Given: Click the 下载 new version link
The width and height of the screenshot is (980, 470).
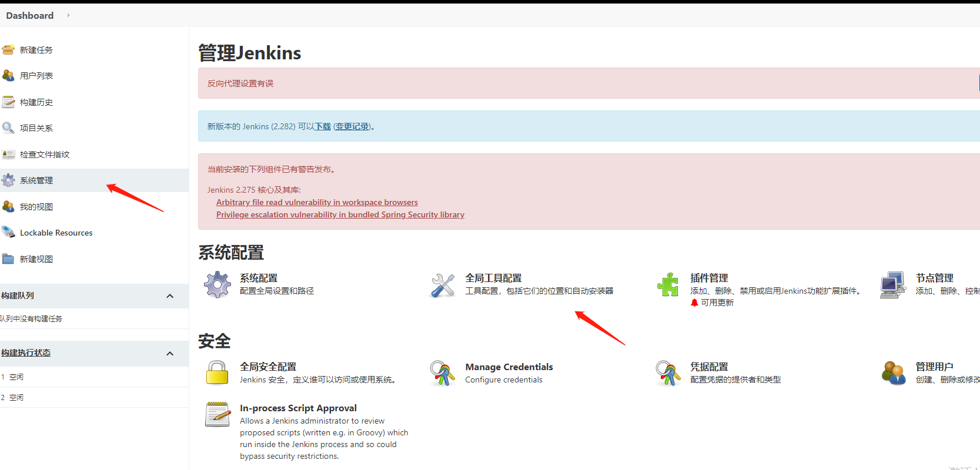Looking at the screenshot, I should click(323, 126).
